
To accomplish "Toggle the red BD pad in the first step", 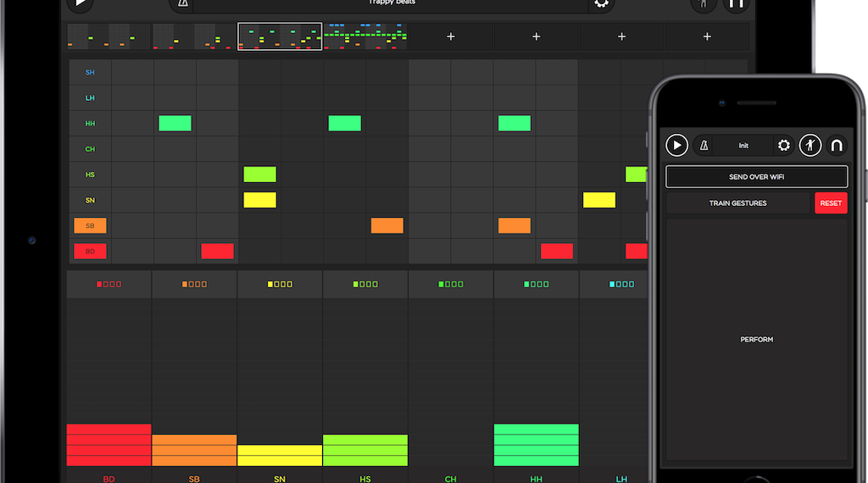I will [90, 251].
